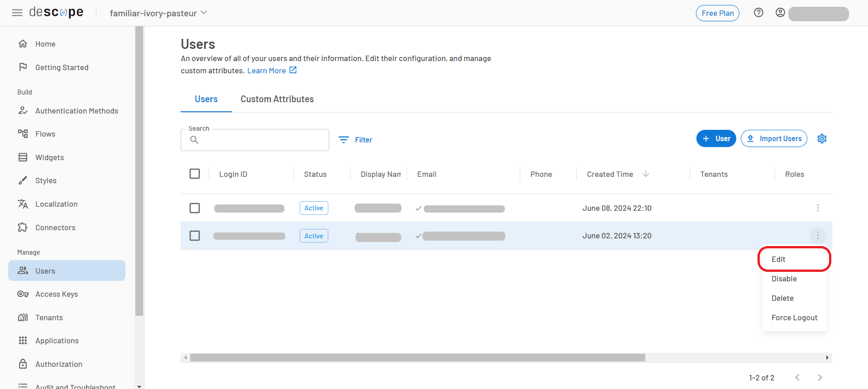Image resolution: width=868 pixels, height=389 pixels.
Task: Open Styles page
Action: pyautogui.click(x=46, y=180)
